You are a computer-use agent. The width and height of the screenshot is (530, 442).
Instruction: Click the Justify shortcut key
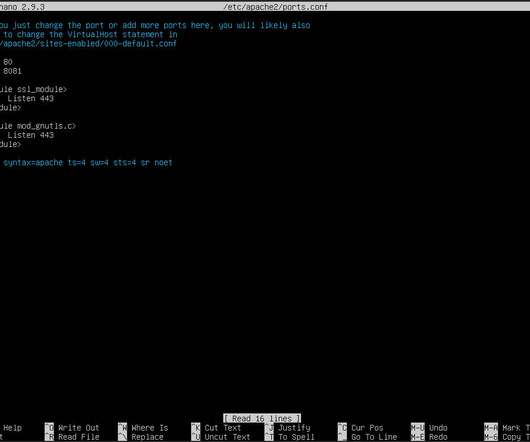pos(269,428)
